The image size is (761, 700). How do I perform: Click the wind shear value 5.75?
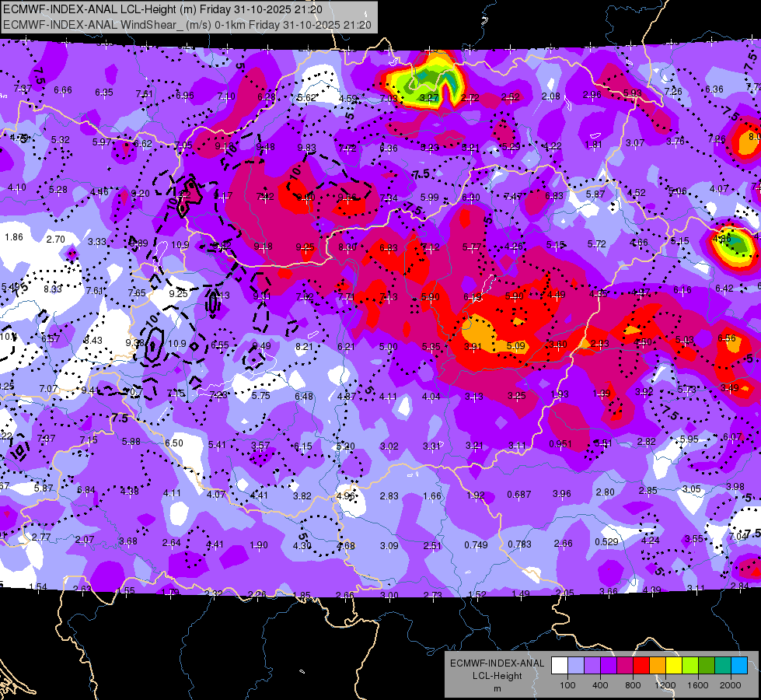point(260,396)
